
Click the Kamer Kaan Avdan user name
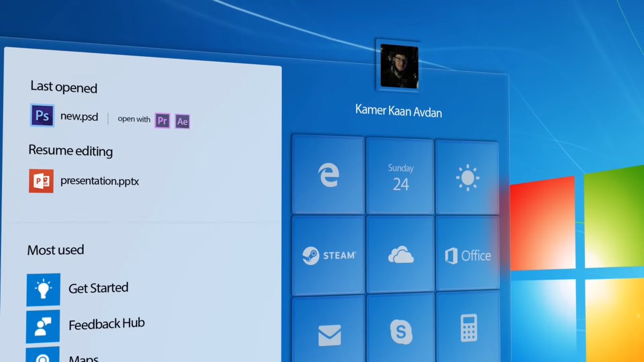coord(398,112)
